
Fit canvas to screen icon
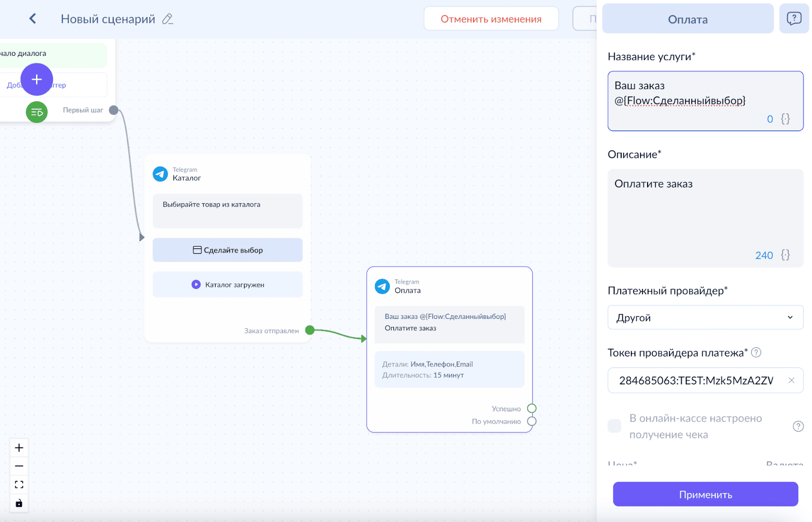pyautogui.click(x=19, y=484)
